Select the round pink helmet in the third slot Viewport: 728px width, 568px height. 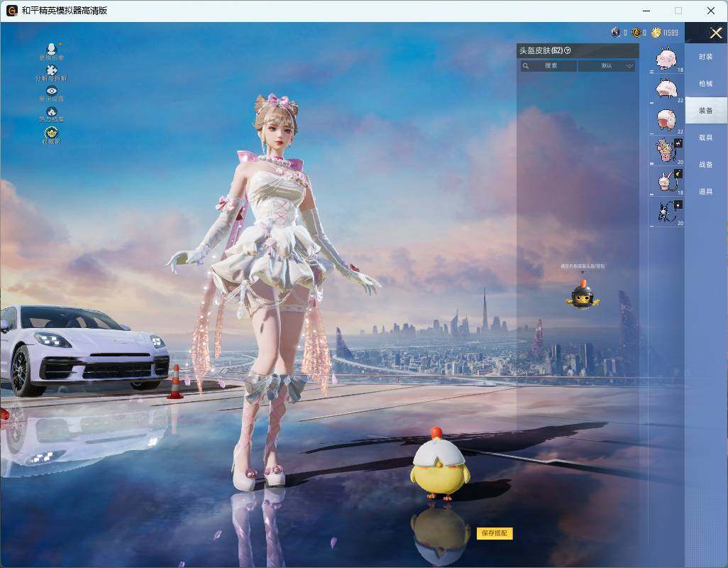pos(667,120)
